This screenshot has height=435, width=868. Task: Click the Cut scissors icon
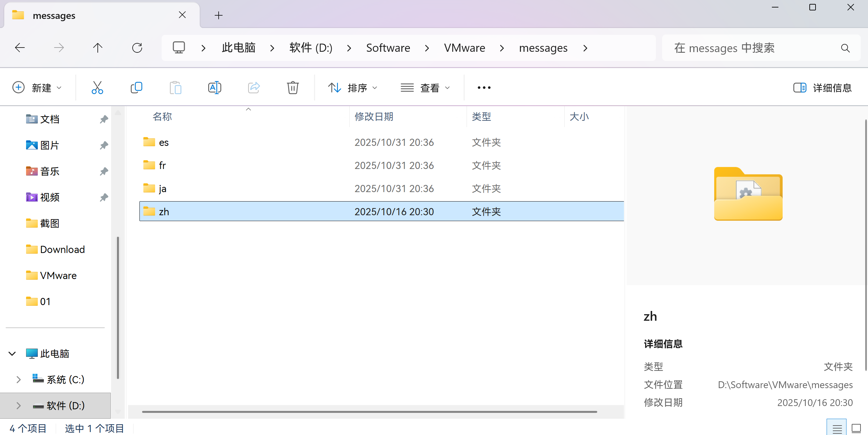tap(97, 88)
